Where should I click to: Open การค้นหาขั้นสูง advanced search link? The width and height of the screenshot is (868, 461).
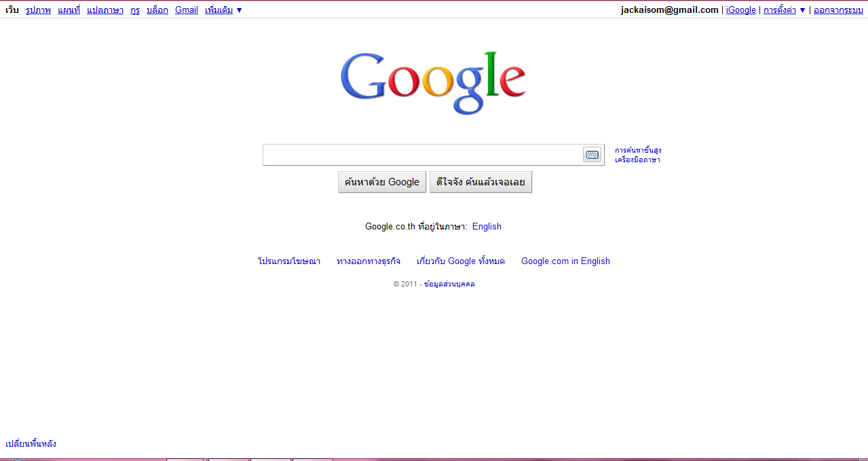click(638, 150)
